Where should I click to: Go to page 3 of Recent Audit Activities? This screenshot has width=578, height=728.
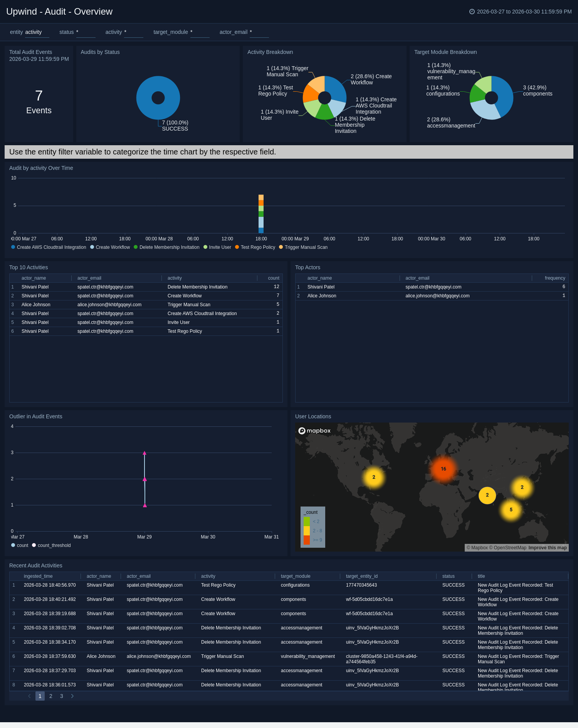pos(62,696)
